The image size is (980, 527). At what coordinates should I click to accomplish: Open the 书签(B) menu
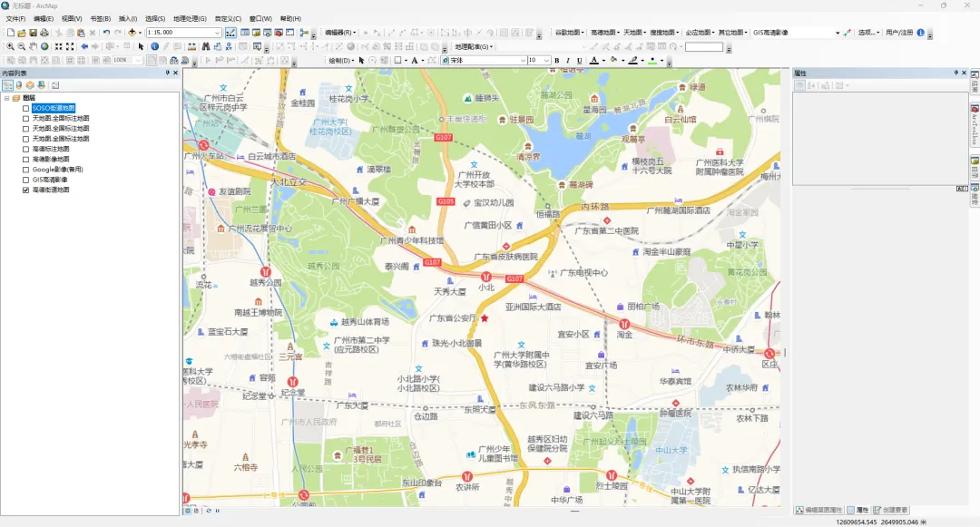[x=100, y=19]
